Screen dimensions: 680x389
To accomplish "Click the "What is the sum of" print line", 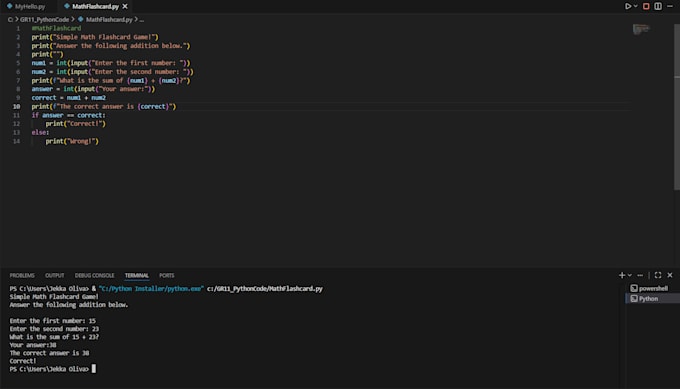I will [x=111, y=80].
